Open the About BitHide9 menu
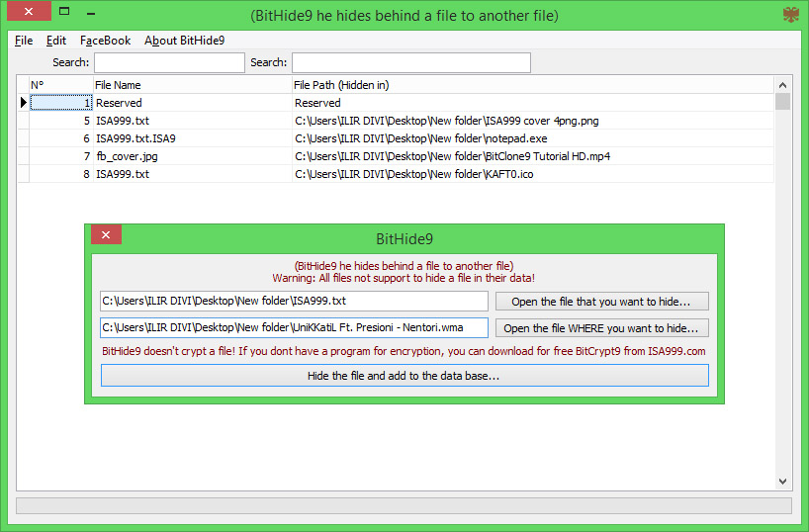This screenshot has width=809, height=532. [x=184, y=41]
